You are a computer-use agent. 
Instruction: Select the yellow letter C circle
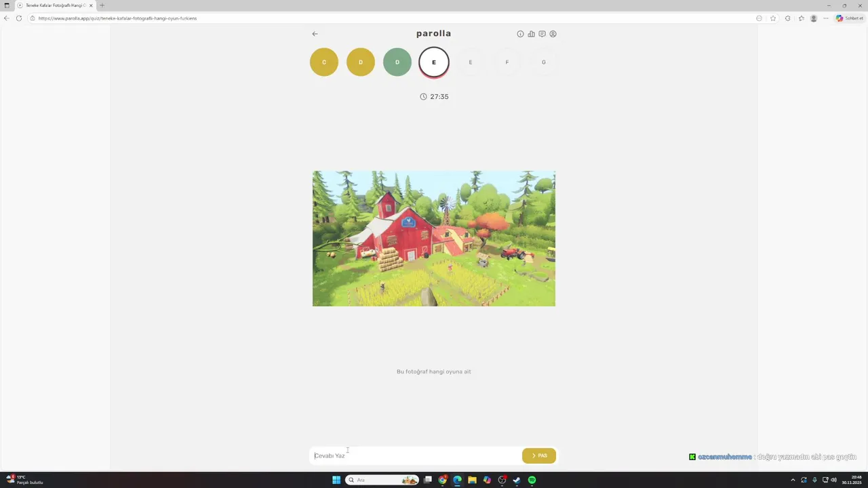(x=324, y=62)
